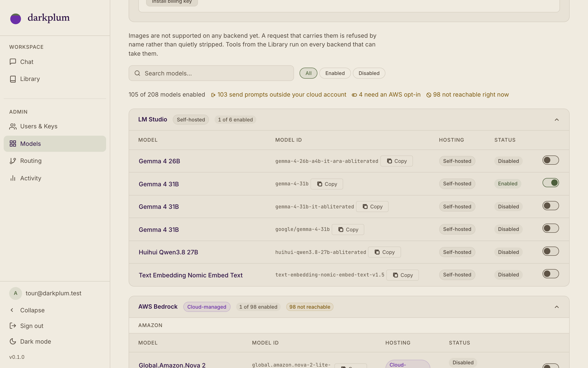This screenshot has height=368, width=588.
Task: Click the Text Embedding Nomic Embed Text name
Action: (191, 275)
